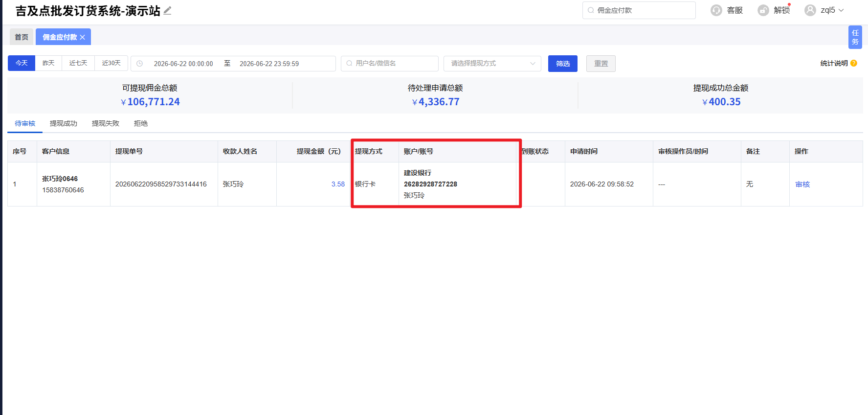Select the 近30天 date filter
Image resolution: width=868 pixels, height=415 pixels.
(x=111, y=63)
